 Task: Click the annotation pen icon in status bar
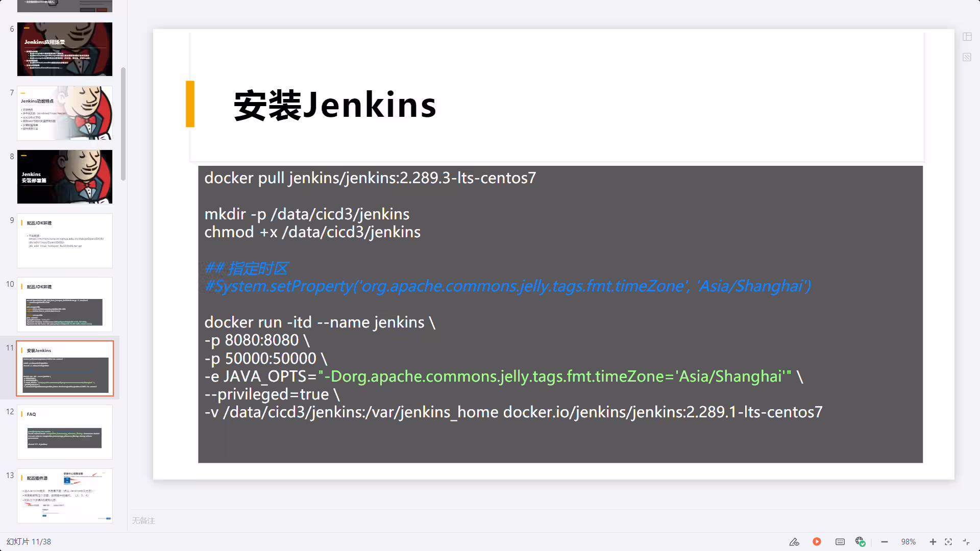click(x=794, y=542)
